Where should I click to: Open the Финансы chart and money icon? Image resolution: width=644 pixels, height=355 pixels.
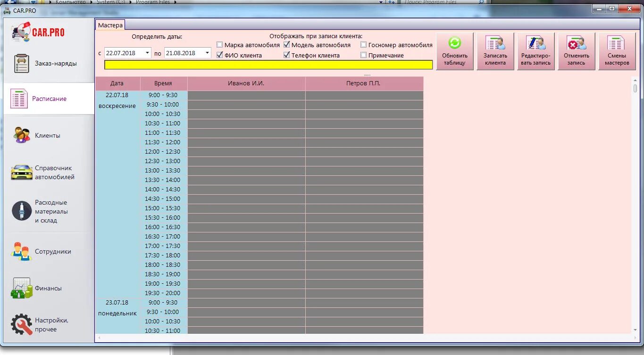(21, 288)
